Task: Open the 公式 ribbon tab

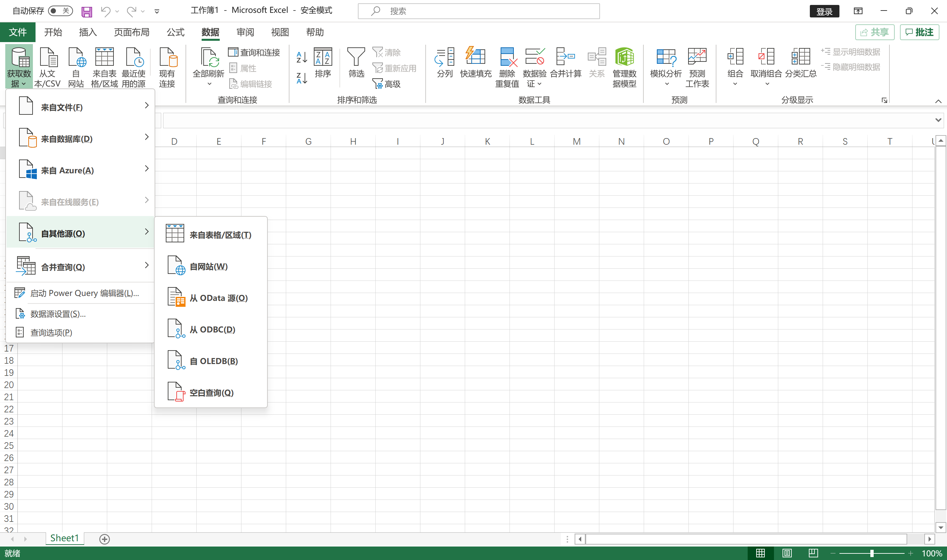Action: tap(176, 32)
